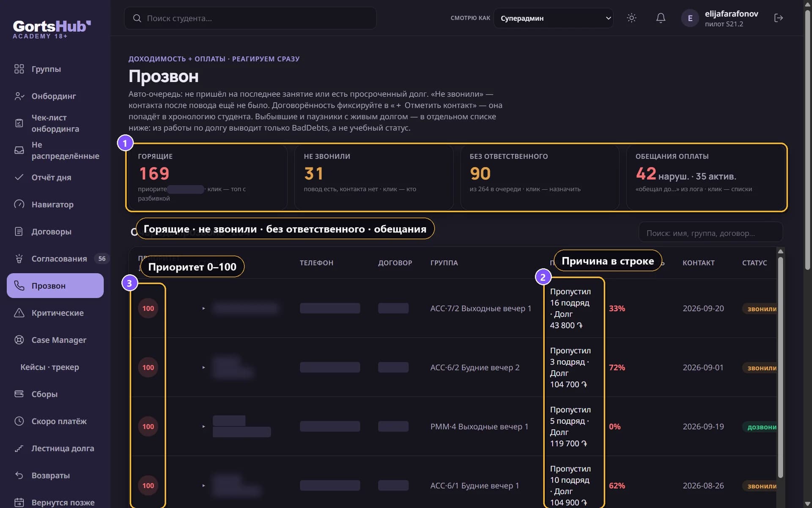Click the звонили status badge in first row

point(761,309)
